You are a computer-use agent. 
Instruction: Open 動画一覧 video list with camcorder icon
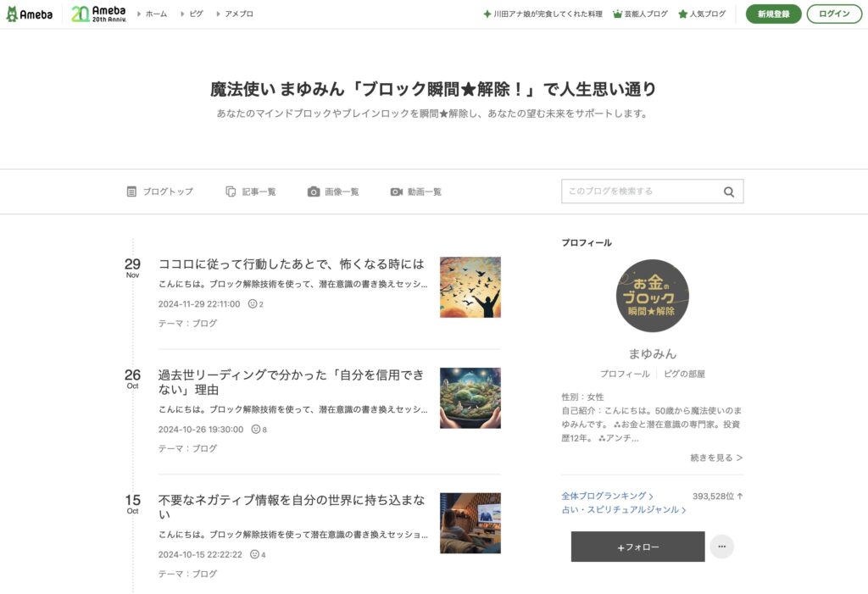(x=415, y=192)
